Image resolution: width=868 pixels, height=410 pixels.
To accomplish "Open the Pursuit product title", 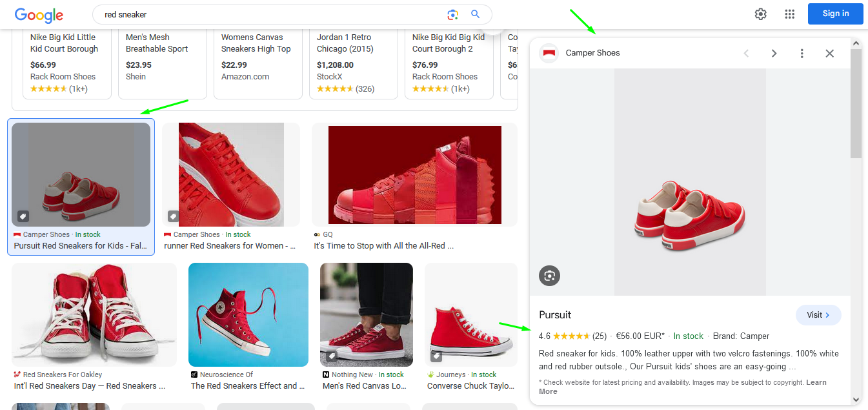I will pos(555,315).
